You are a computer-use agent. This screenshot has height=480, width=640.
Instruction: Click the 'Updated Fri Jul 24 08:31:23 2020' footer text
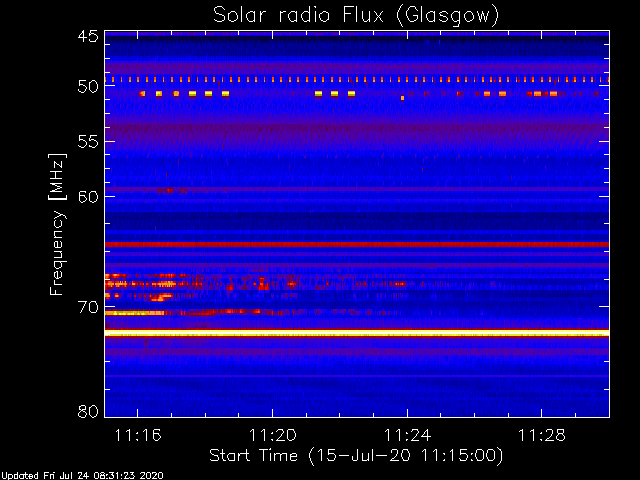82,476
